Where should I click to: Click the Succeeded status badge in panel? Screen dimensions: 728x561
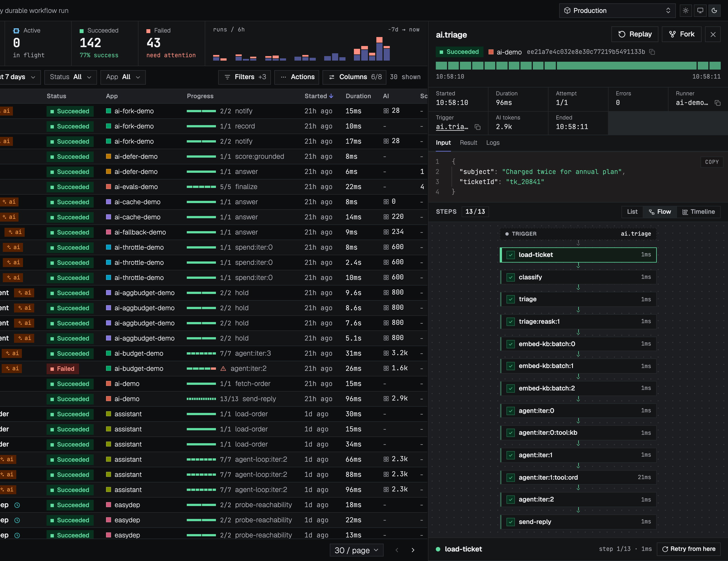coord(459,52)
